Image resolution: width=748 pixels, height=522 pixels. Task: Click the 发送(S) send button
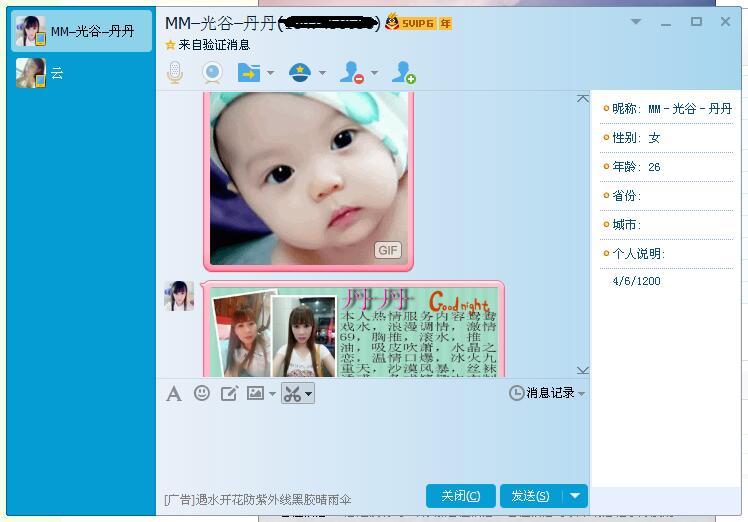[531, 496]
